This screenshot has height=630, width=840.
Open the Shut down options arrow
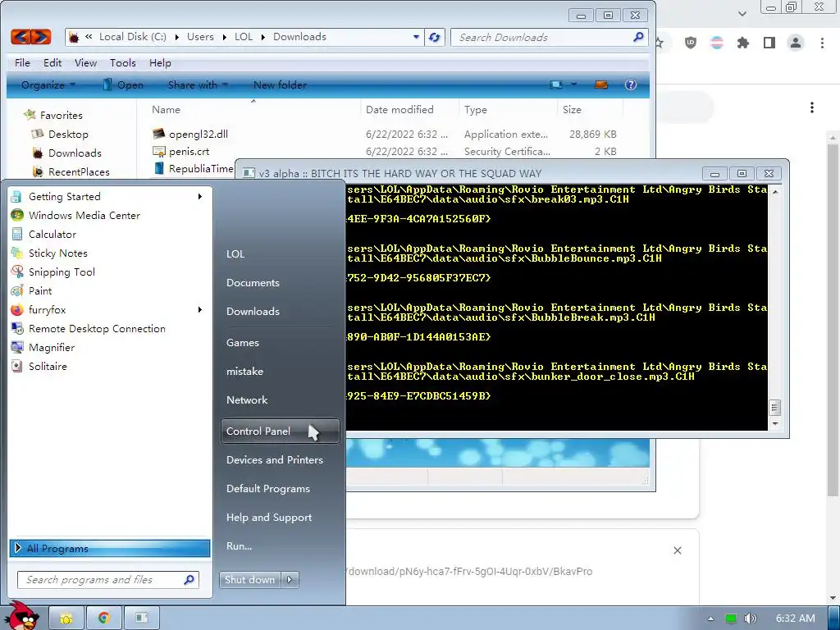290,580
